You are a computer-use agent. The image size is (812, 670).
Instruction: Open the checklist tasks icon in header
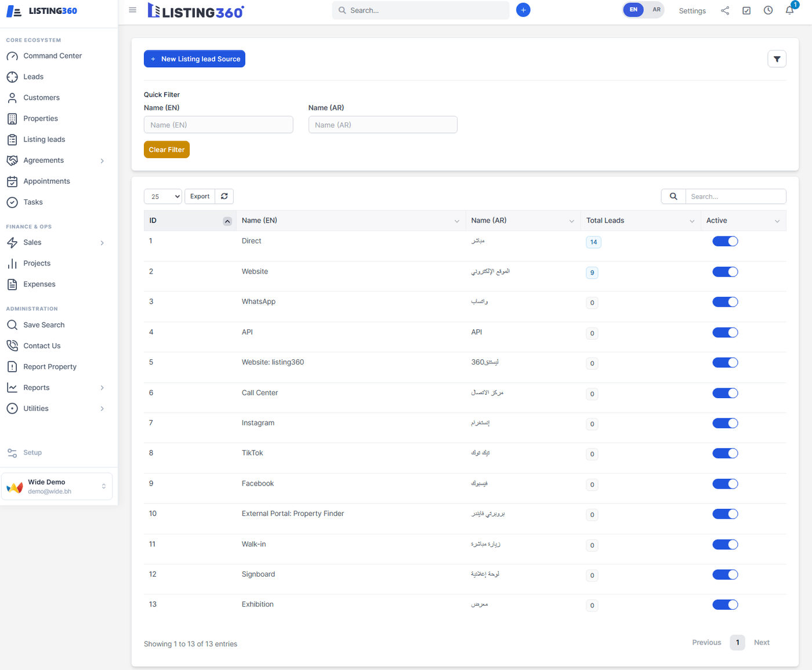pyautogui.click(x=746, y=10)
